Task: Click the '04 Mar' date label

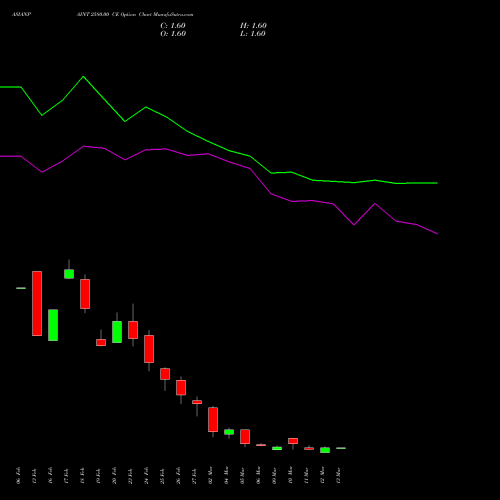Action: point(226,476)
